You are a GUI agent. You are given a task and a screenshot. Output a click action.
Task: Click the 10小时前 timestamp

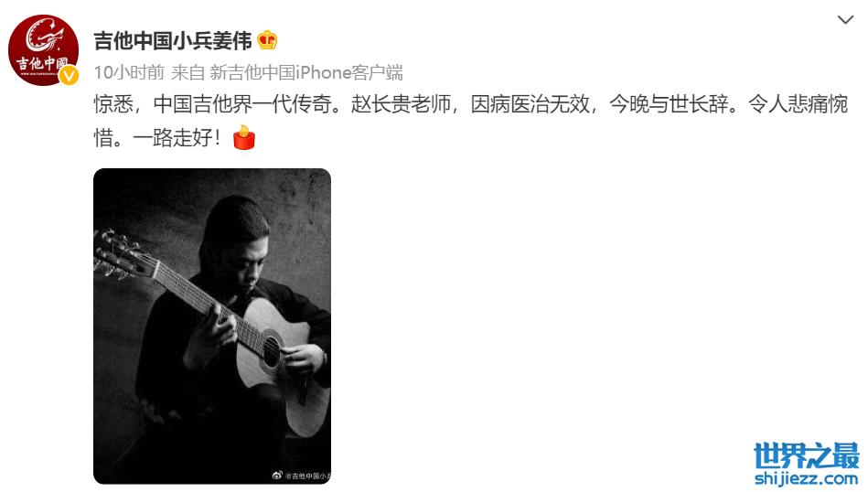[129, 72]
